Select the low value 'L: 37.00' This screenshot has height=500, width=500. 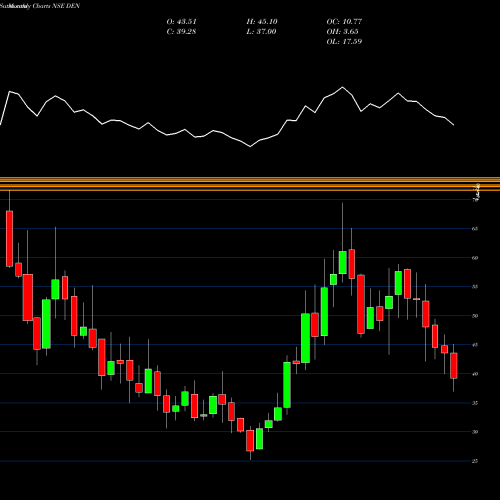point(261,32)
